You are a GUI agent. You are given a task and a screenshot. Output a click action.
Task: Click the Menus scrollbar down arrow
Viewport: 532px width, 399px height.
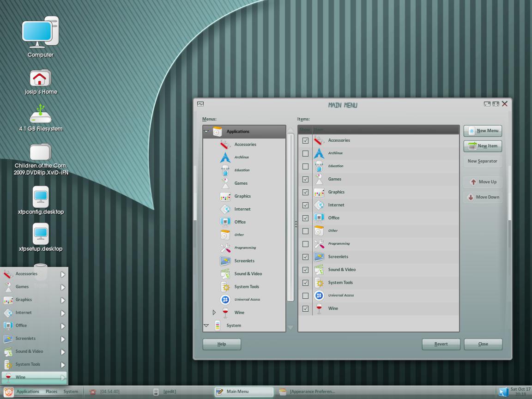click(x=290, y=327)
